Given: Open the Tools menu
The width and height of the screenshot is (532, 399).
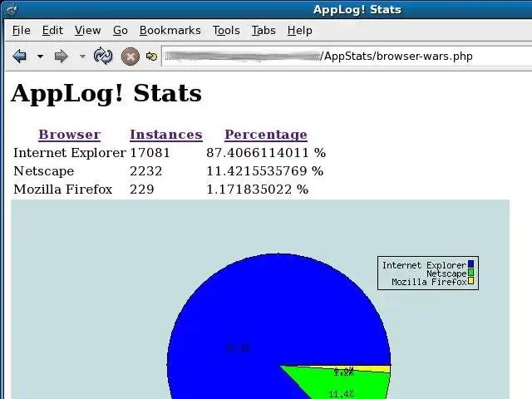Looking at the screenshot, I should pyautogui.click(x=226, y=31).
